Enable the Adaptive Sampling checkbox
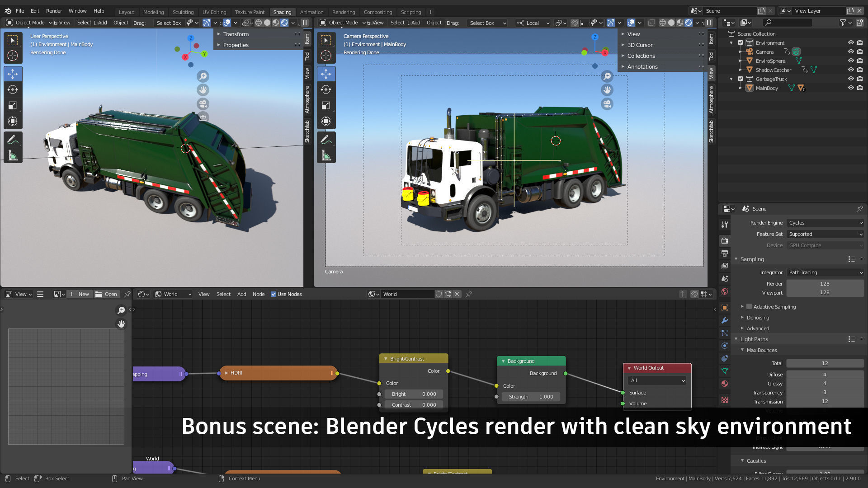Image resolution: width=868 pixels, height=488 pixels. pyautogui.click(x=749, y=306)
